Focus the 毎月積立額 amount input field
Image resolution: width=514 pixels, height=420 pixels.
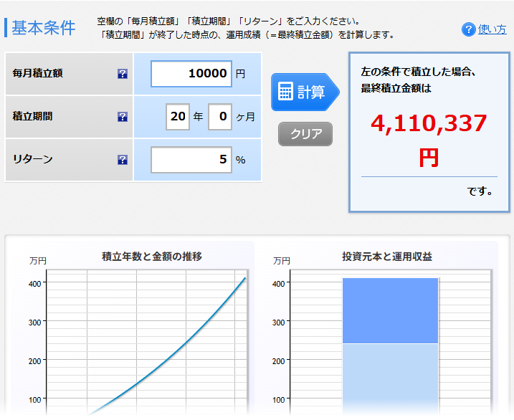(x=191, y=73)
